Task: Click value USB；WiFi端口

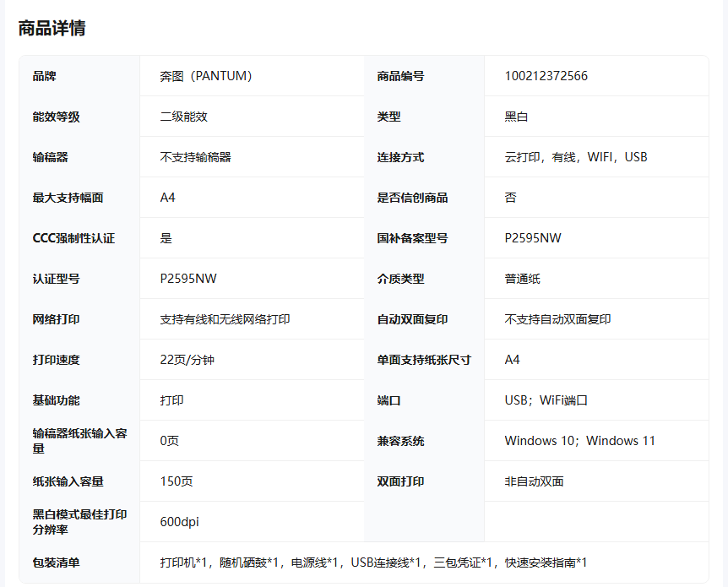Action: [x=546, y=400]
